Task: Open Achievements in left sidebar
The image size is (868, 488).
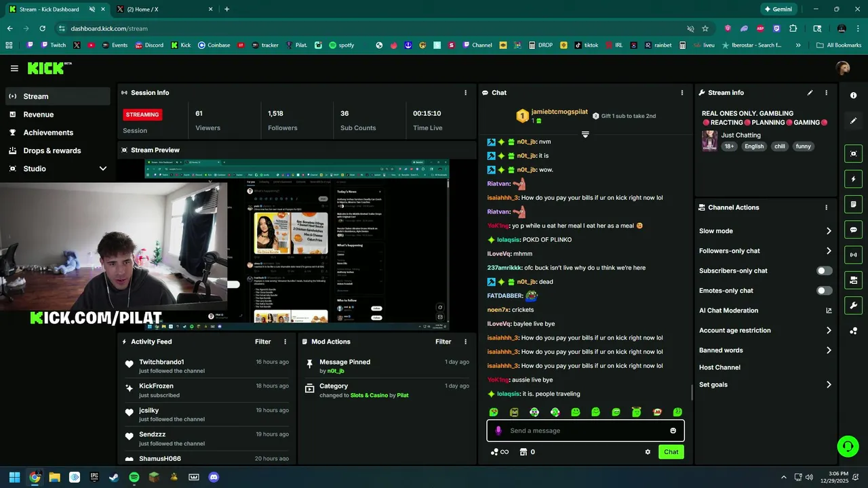Action: pyautogui.click(x=58, y=133)
